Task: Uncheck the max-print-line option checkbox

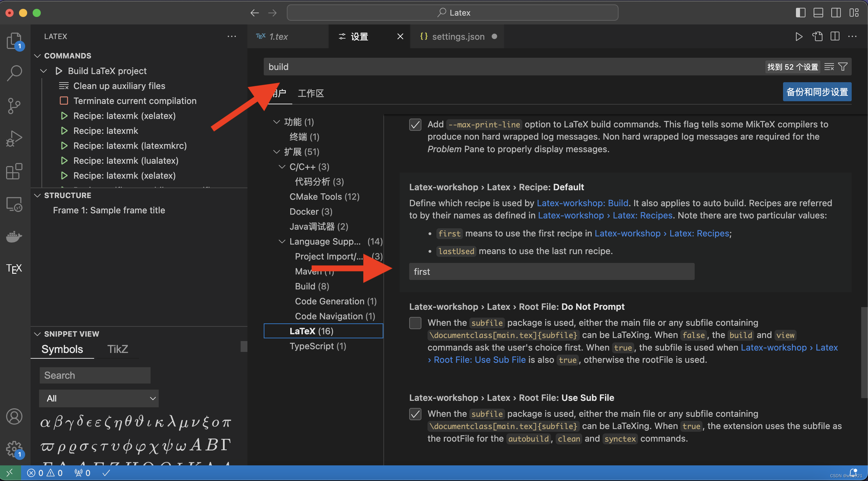Action: (x=415, y=125)
